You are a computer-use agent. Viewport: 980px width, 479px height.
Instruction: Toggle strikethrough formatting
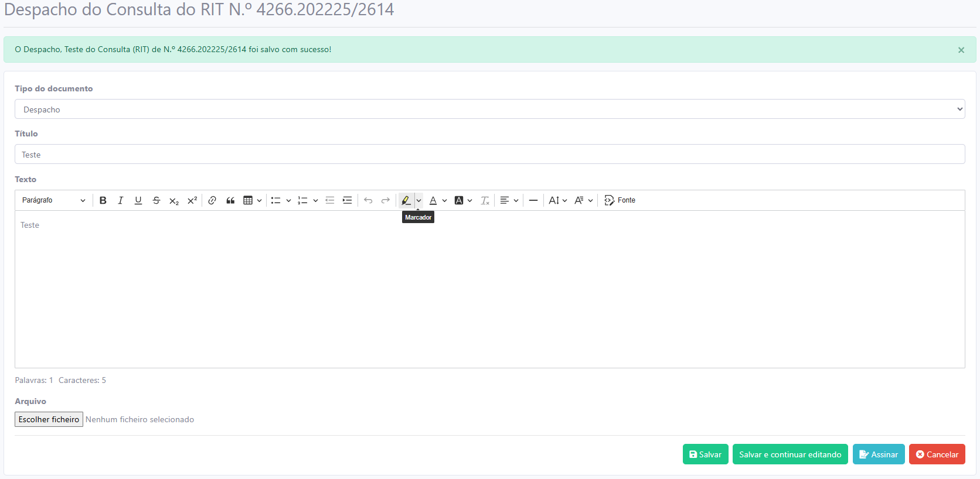pyautogui.click(x=156, y=200)
